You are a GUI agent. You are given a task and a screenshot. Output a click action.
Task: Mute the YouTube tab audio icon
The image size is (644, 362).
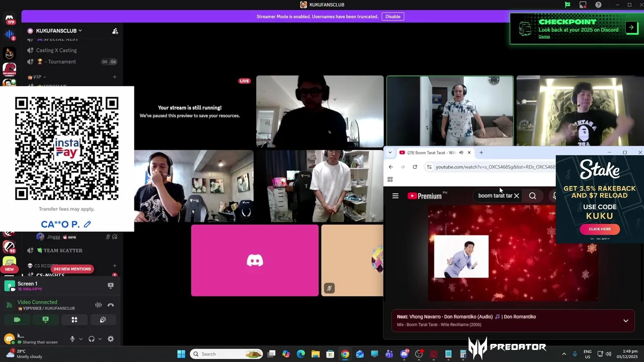[461, 152]
